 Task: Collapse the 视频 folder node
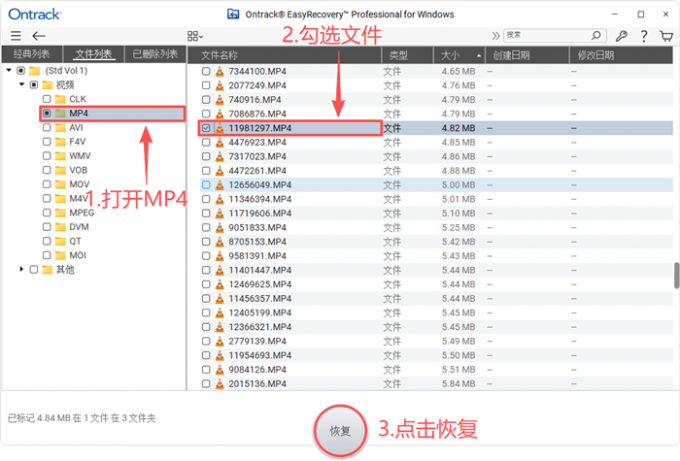[22, 85]
